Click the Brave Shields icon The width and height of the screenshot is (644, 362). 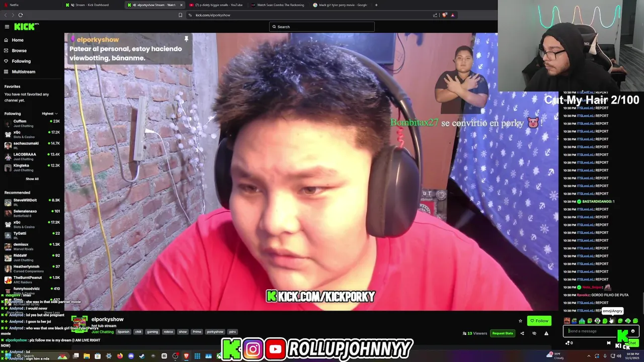444,15
